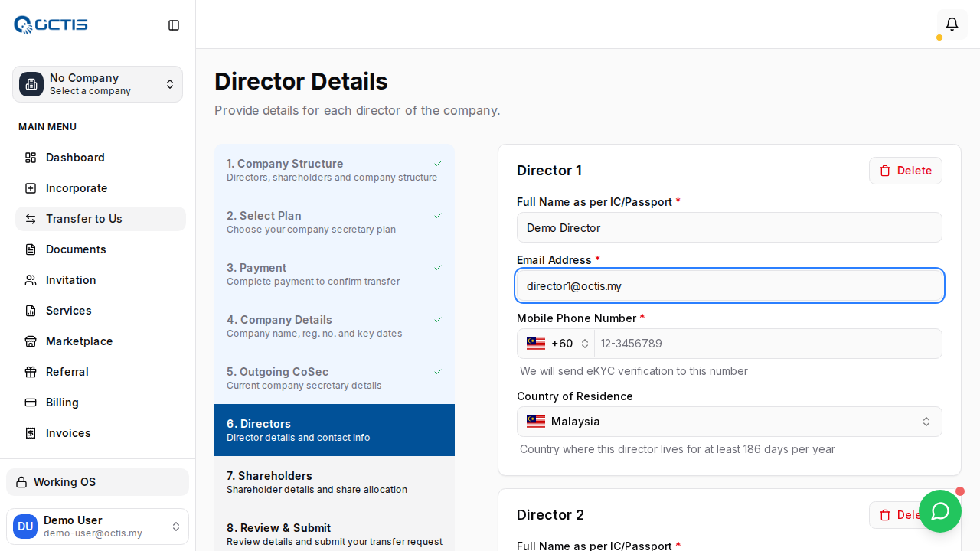
Task: Click Director 1 Full Name field
Action: pos(730,227)
